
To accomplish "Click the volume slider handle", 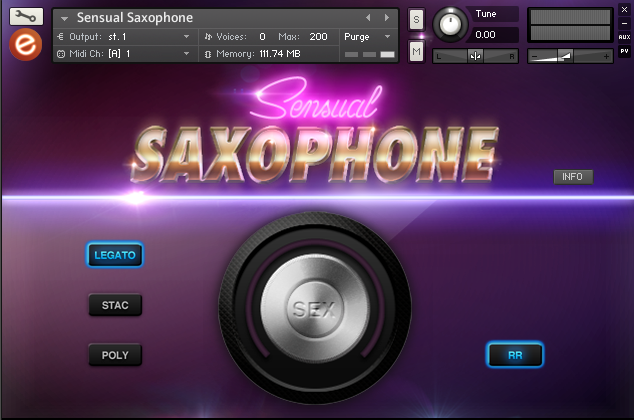I will point(566,56).
